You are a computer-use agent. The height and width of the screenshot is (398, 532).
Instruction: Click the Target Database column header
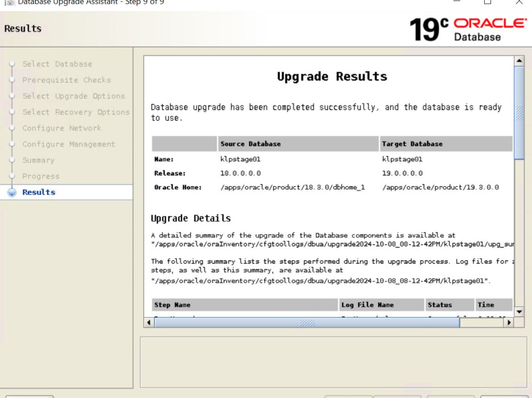[446, 144]
